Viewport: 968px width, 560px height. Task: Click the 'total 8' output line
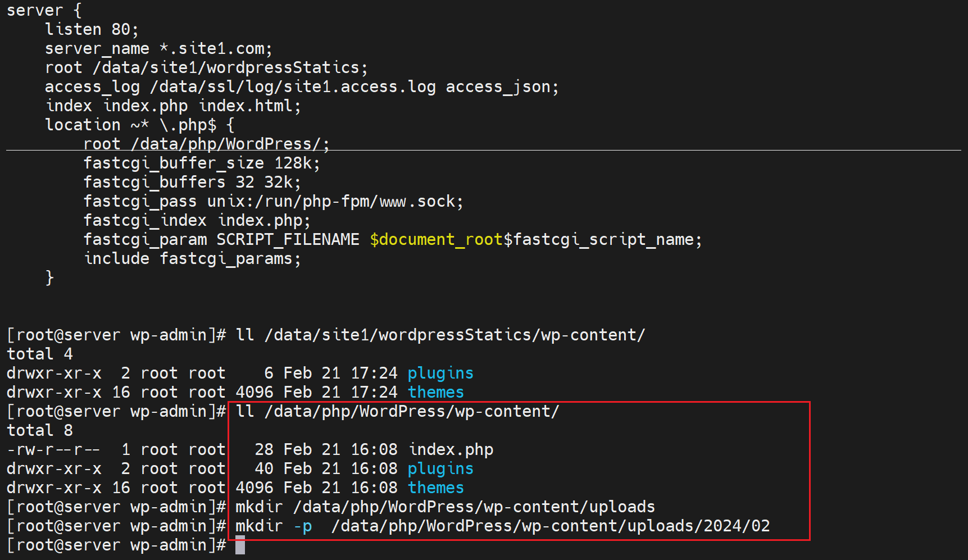39,431
